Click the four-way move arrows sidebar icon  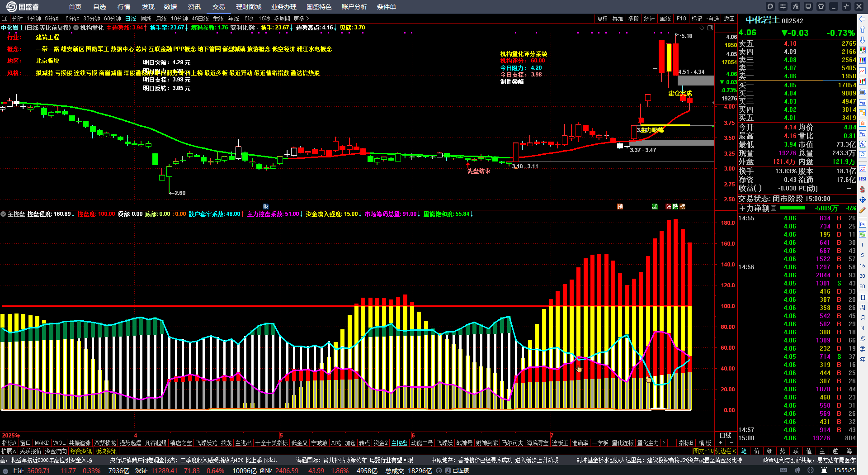click(863, 199)
